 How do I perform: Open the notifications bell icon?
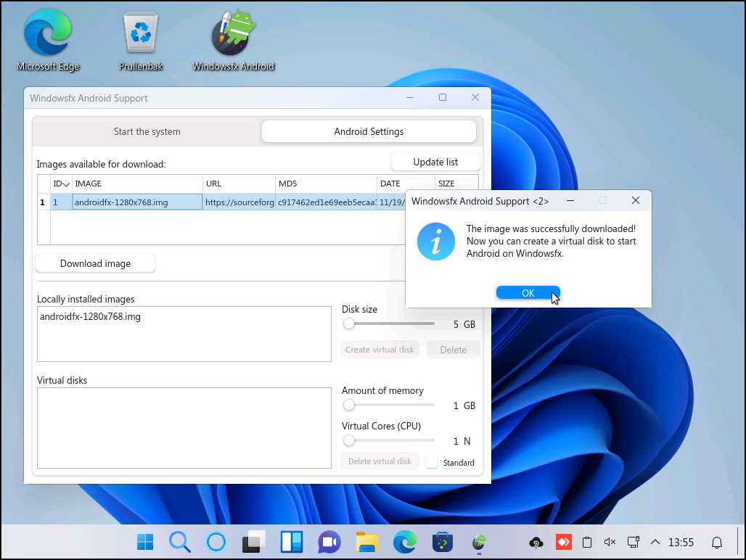click(717, 543)
